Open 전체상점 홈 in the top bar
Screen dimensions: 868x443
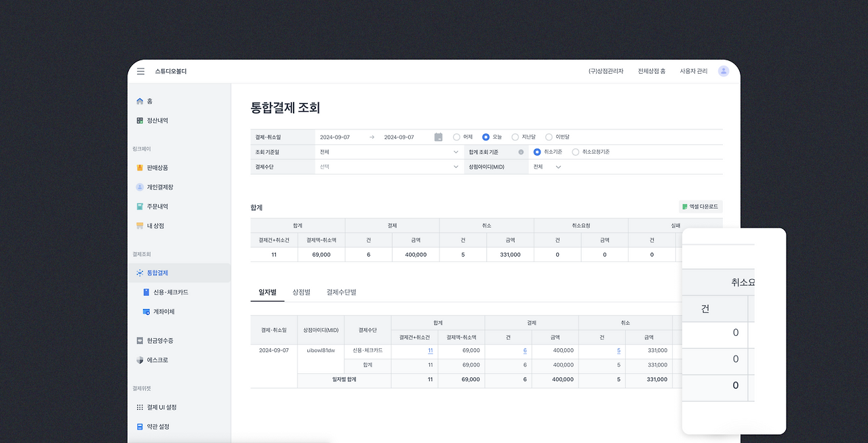[652, 71]
